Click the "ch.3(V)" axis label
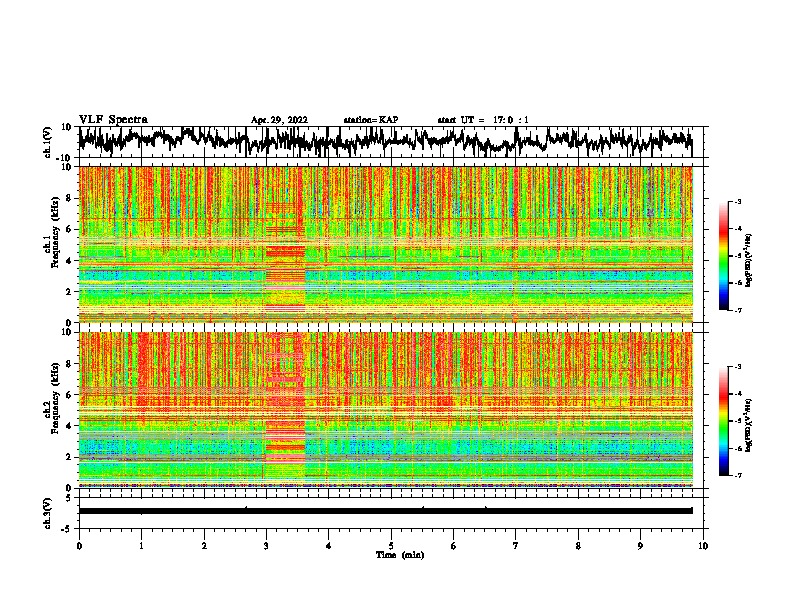792x612 pixels. pyautogui.click(x=47, y=513)
